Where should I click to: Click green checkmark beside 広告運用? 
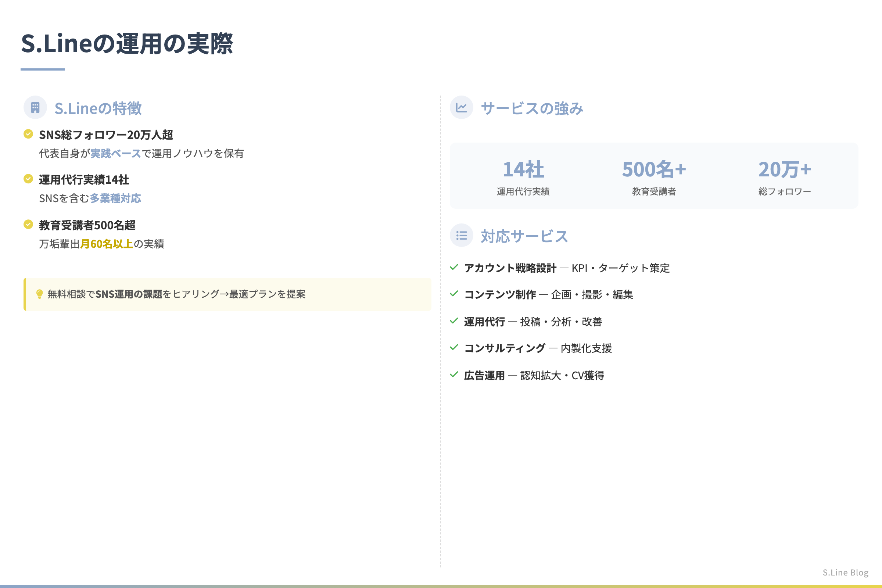(x=454, y=374)
